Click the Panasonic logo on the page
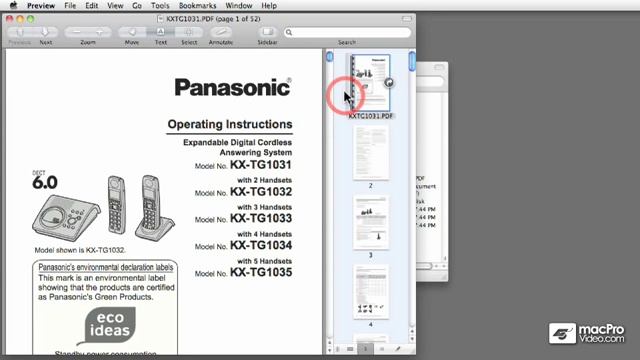This screenshot has width=640, height=360. tap(233, 87)
